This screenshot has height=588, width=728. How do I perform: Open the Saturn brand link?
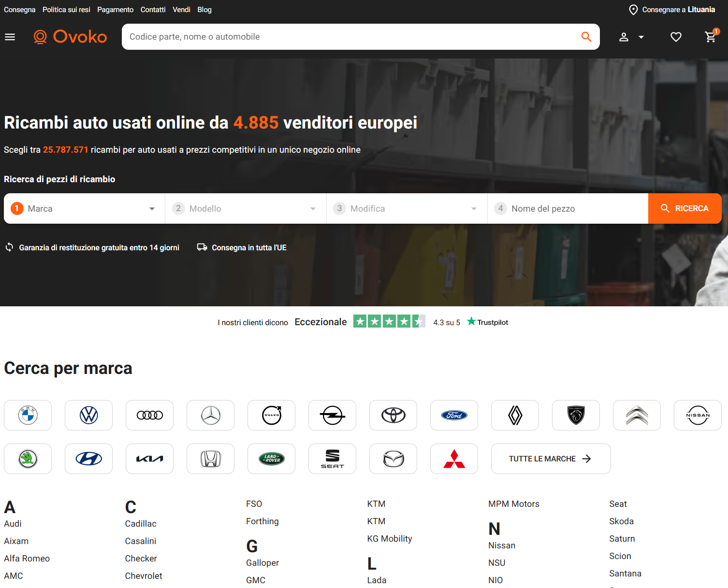tap(622, 539)
